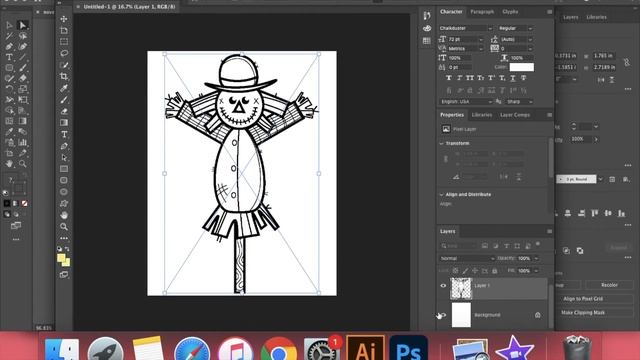Image resolution: width=640 pixels, height=360 pixels.
Task: Click the text Color swatch
Action: click(521, 67)
